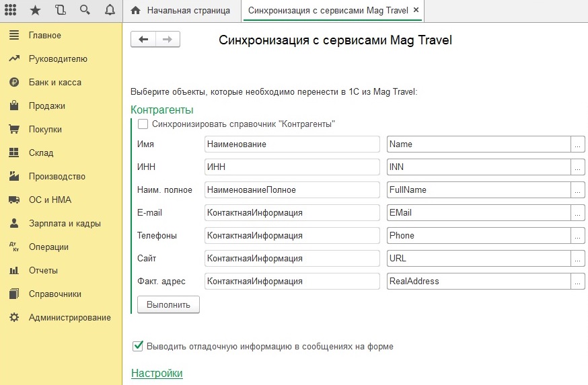Image resolution: width=588 pixels, height=385 pixels.
Task: Open the Руководителю section
Action: (x=58, y=59)
